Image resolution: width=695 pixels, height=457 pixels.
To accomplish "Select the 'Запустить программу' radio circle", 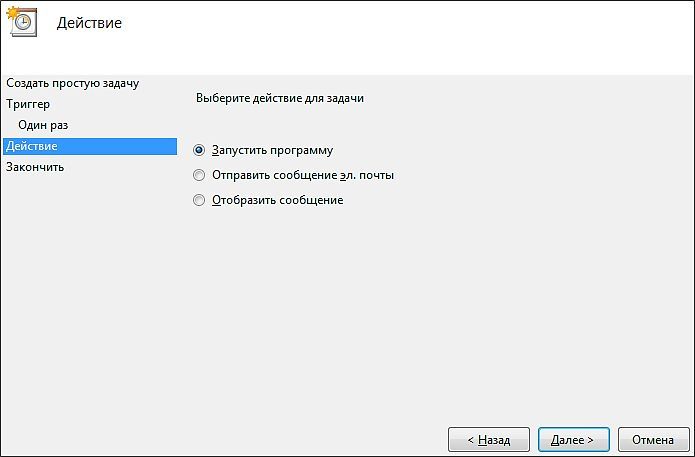I will 199,150.
